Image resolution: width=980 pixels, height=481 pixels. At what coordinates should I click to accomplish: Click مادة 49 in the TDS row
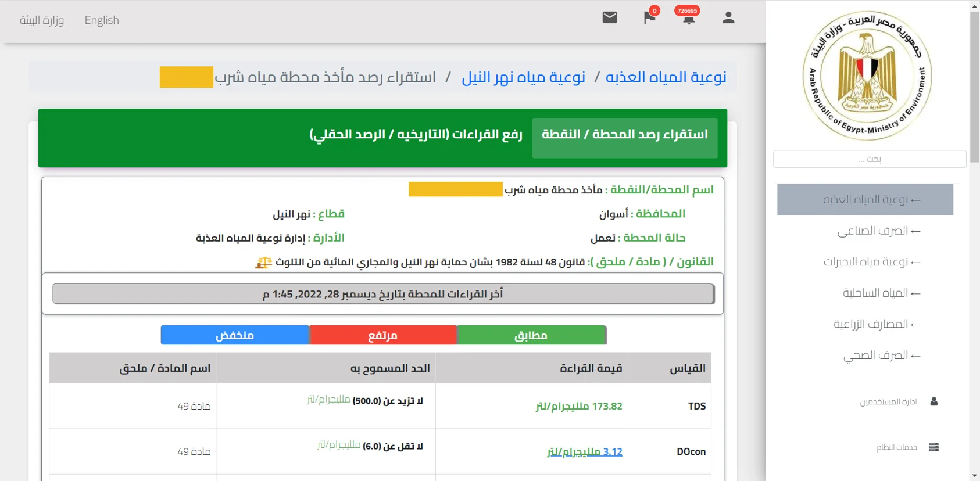pyautogui.click(x=194, y=406)
